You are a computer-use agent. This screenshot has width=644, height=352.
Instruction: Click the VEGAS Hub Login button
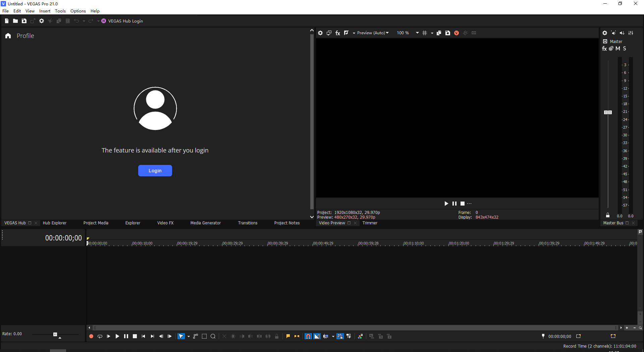click(x=122, y=21)
